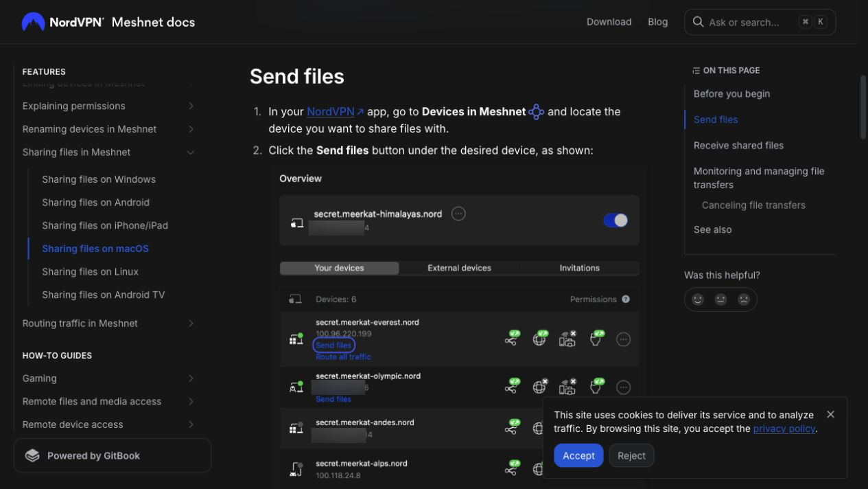Click Send files under secret.meerkat-olympic.nord

pyautogui.click(x=333, y=399)
